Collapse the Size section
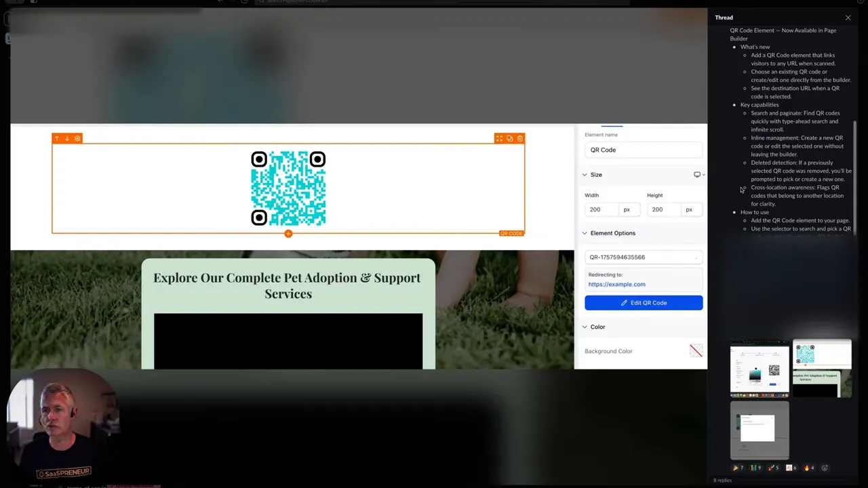 click(585, 175)
